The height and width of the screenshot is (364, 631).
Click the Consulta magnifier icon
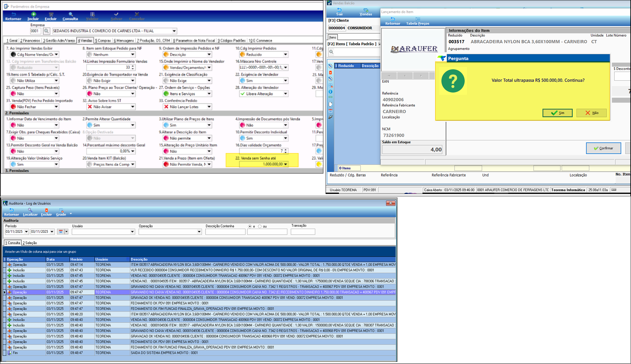(71, 14)
